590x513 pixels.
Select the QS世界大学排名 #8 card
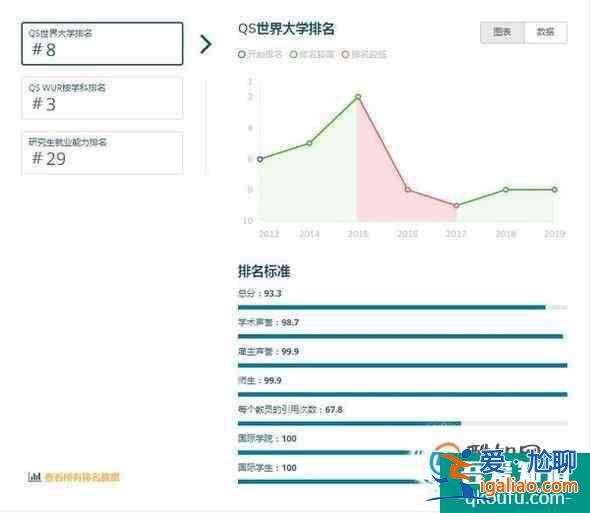coord(102,44)
